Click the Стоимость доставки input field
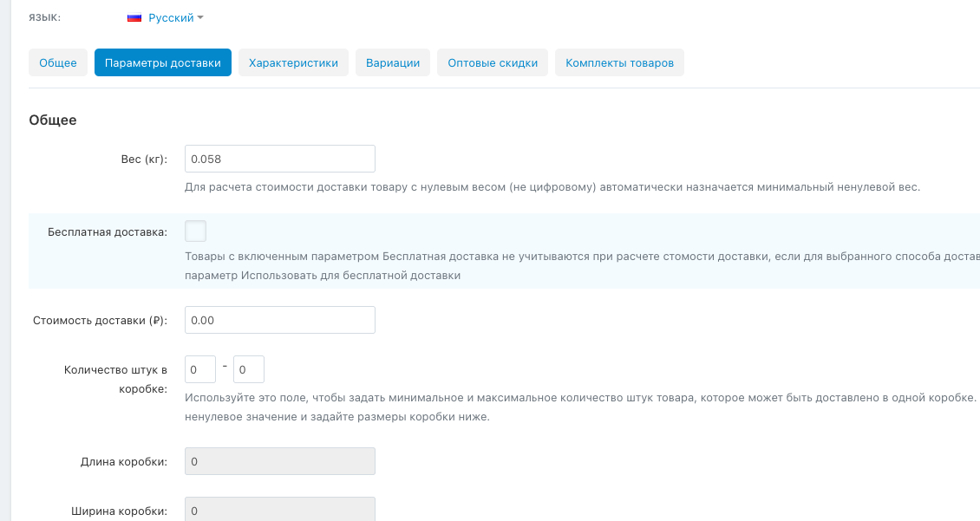980x521 pixels. coord(279,320)
